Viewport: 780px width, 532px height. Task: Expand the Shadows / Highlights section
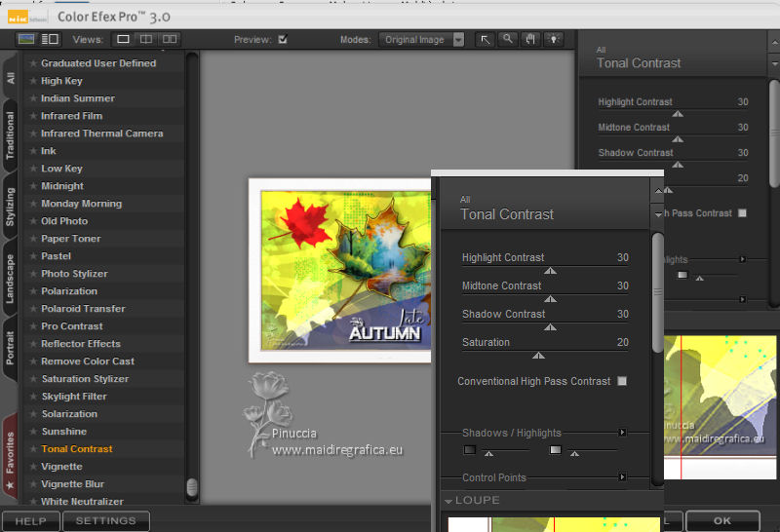(x=622, y=433)
